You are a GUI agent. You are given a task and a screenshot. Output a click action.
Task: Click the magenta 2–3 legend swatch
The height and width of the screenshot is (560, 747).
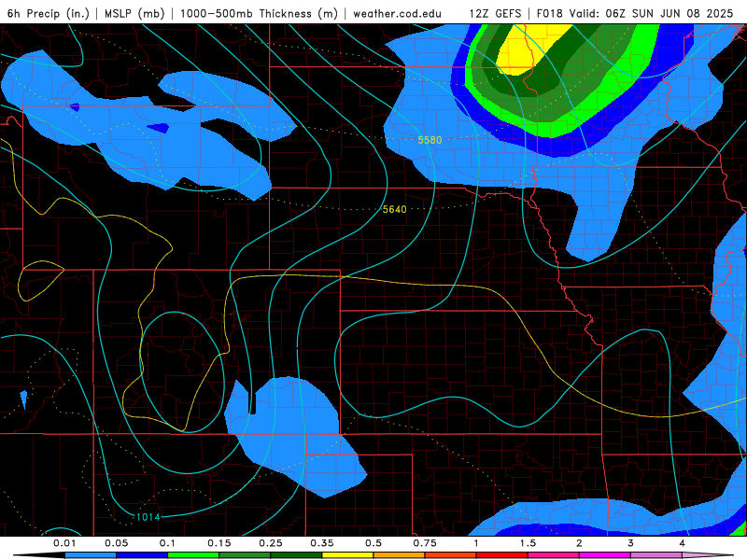click(x=605, y=555)
